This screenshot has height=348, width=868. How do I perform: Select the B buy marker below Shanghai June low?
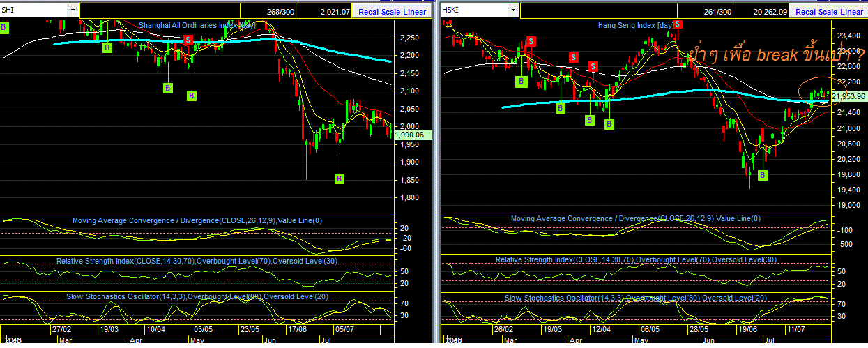click(340, 179)
